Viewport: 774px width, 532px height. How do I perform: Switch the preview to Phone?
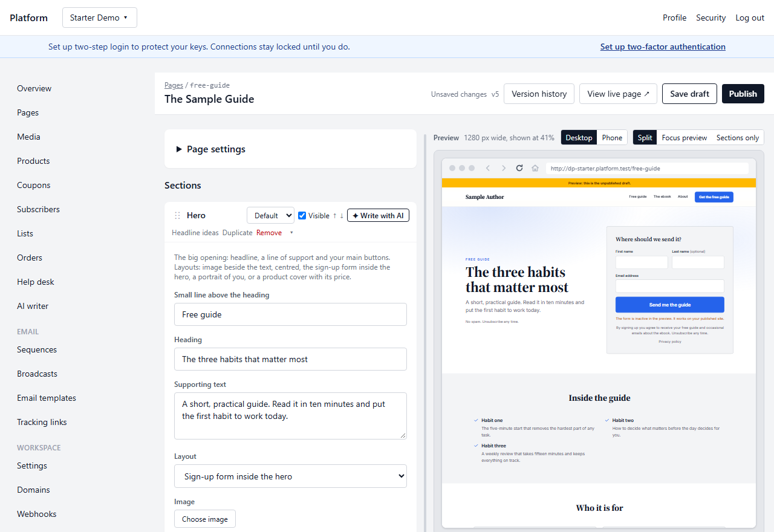[612, 138]
